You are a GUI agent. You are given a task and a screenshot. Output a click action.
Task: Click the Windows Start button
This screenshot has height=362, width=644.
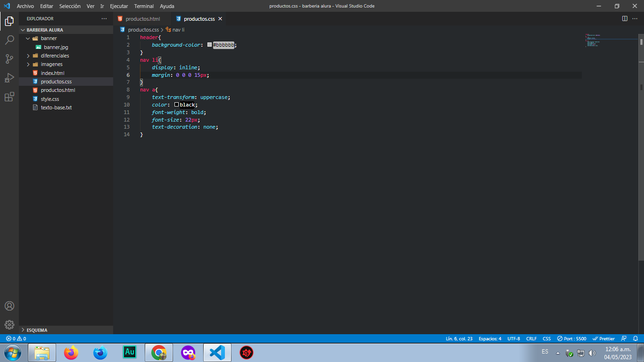tap(12, 353)
